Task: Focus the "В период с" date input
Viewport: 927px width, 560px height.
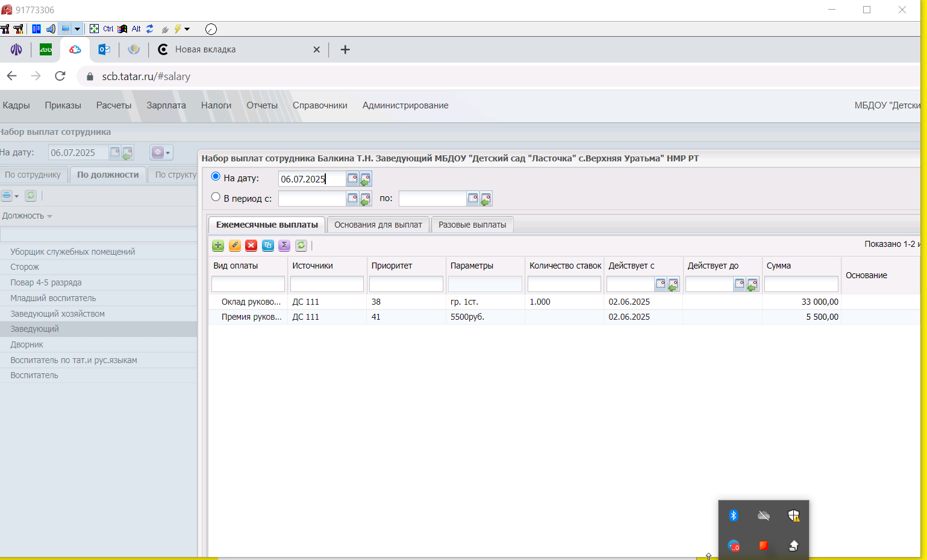Action: [312, 198]
